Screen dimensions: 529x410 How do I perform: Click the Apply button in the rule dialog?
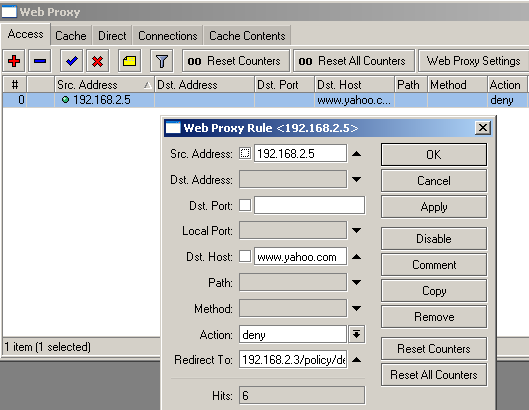[434, 207]
